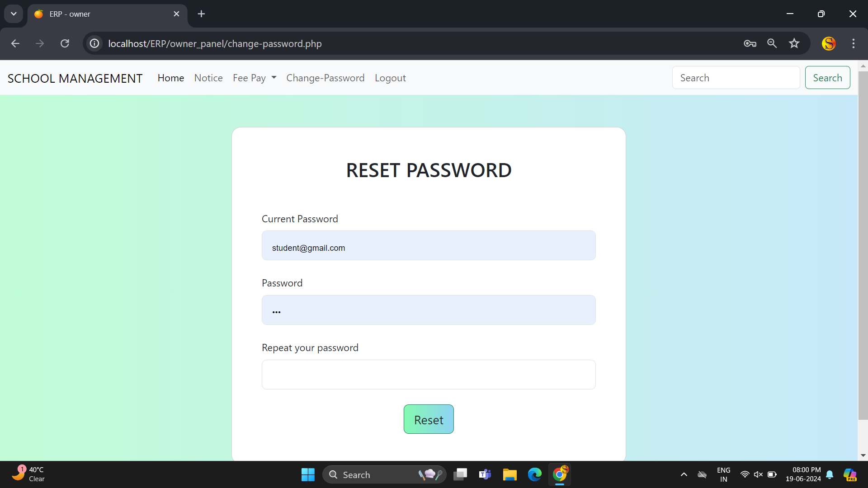Viewport: 868px width, 488px height.
Task: Go to the Notice menu item
Action: click(208, 78)
